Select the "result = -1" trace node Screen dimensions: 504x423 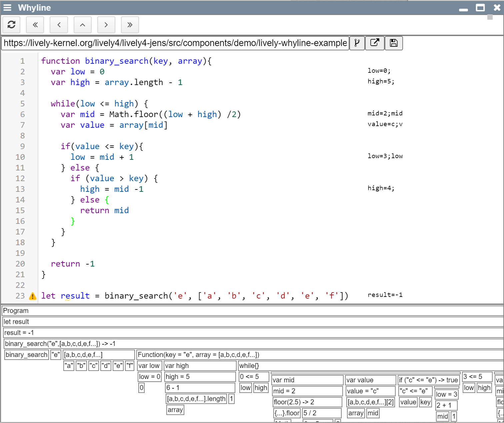(x=19, y=333)
